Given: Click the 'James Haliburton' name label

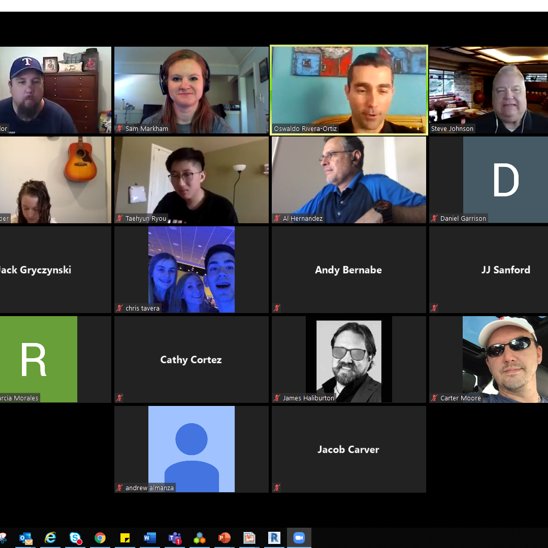Looking at the screenshot, I should 308,398.
